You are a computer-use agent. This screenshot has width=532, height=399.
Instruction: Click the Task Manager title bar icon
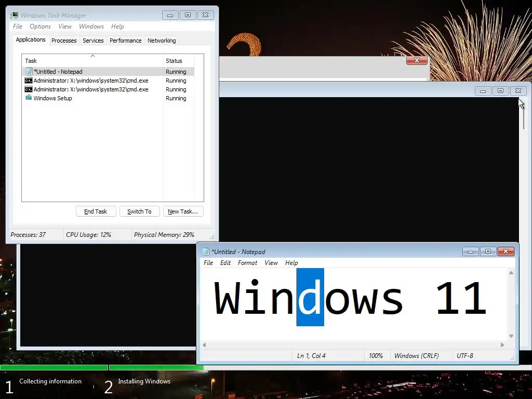pyautogui.click(x=14, y=15)
